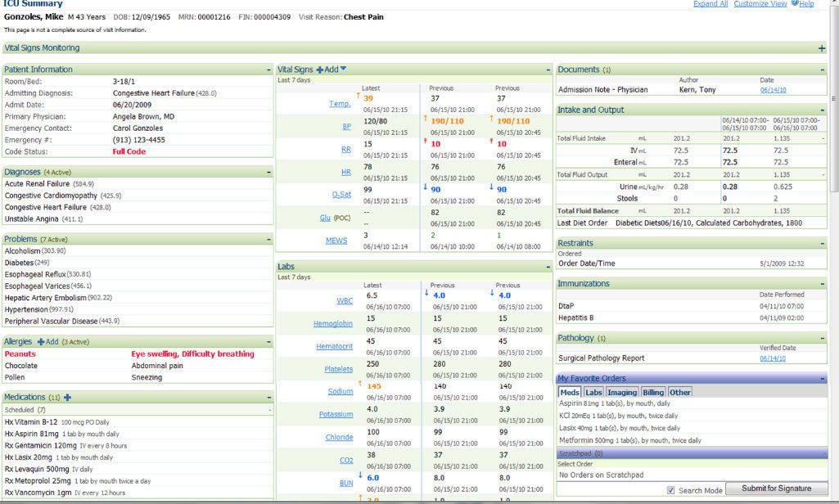Collapse the Intake and Output panel
This screenshot has width=839, height=504.
pyautogui.click(x=823, y=110)
